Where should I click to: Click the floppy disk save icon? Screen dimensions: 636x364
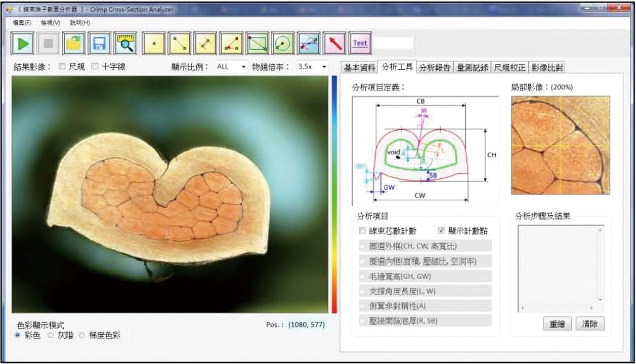pyautogui.click(x=99, y=44)
